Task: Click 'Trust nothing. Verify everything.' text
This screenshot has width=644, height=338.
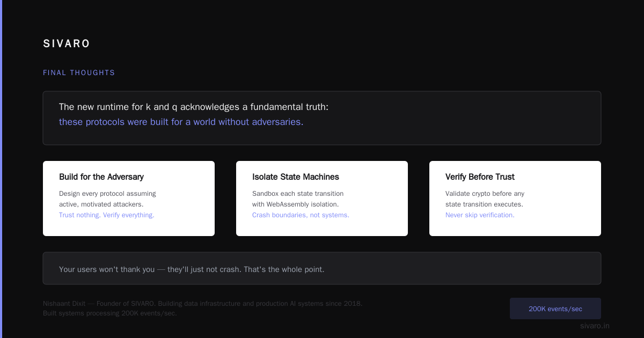Action: coord(107,215)
